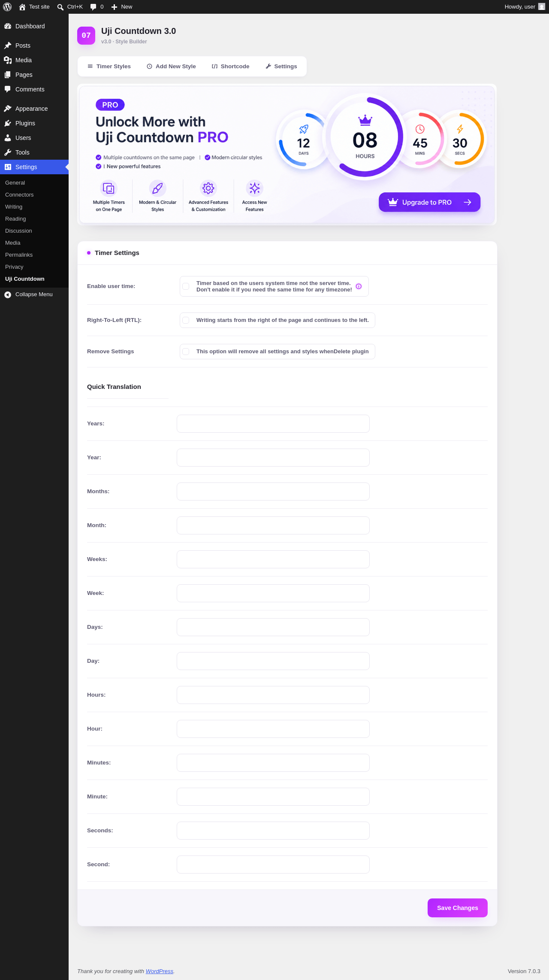Open the Timer Styles tab
The height and width of the screenshot is (980, 549).
109,67
